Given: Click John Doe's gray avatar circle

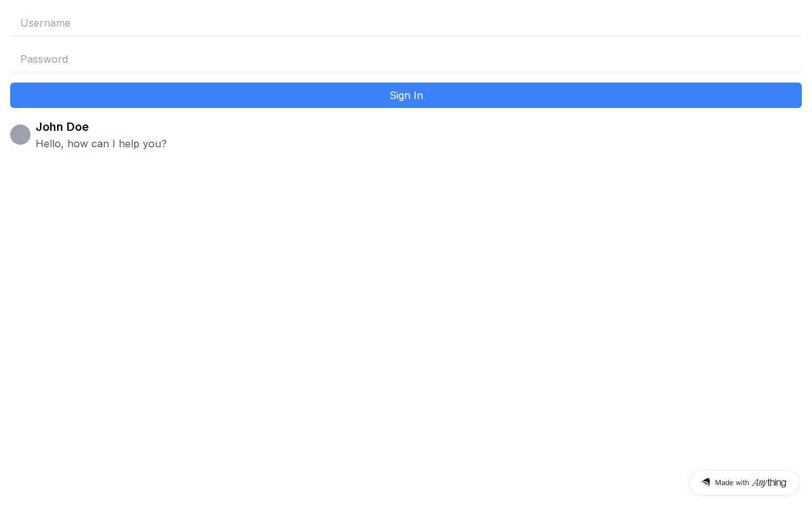Looking at the screenshot, I should pyautogui.click(x=20, y=135).
